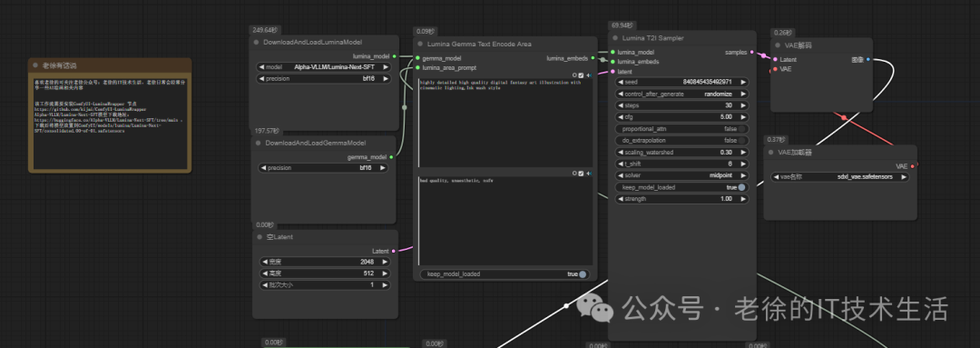Viewport: 980px width, 348px height.
Task: Open the precision dropdown in DownloadAndLoadLuminaModel
Action: point(324,79)
